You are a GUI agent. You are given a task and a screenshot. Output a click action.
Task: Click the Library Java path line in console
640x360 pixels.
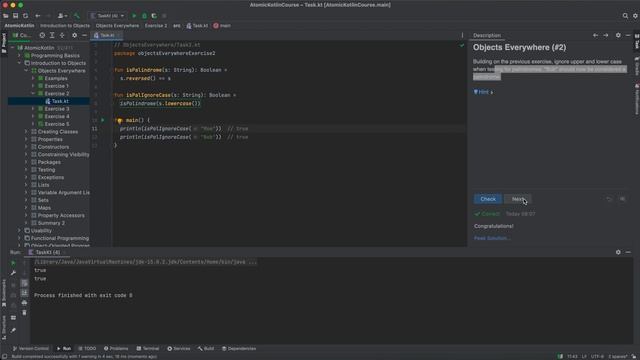click(x=146, y=262)
